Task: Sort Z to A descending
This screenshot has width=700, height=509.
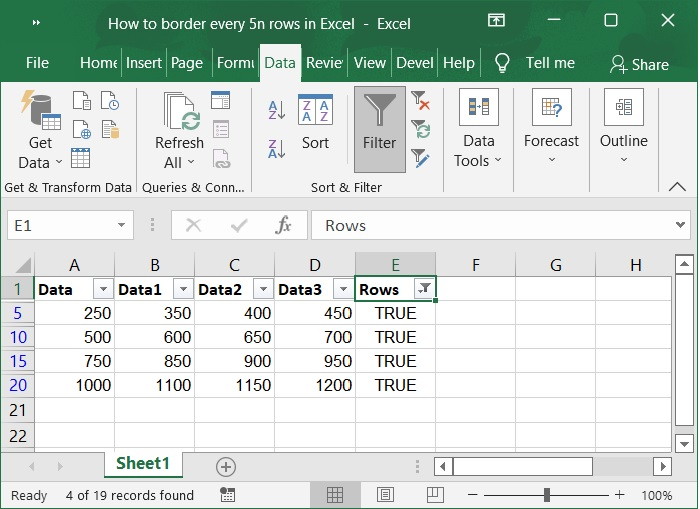Action: (277, 149)
